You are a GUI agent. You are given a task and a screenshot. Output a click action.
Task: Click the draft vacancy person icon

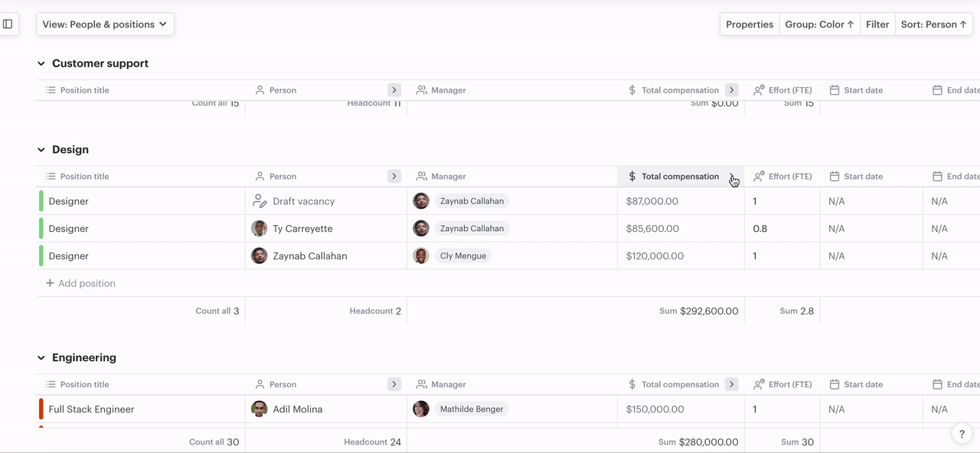pyautogui.click(x=260, y=201)
